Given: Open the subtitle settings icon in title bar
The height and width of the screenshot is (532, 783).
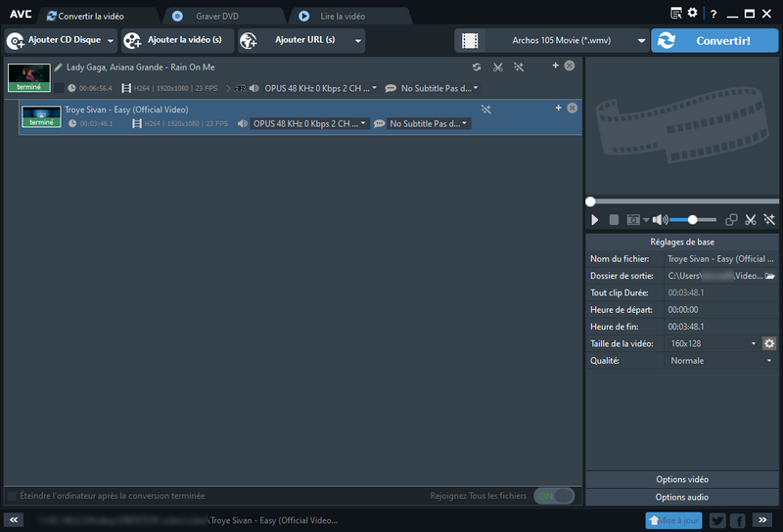Looking at the screenshot, I should 675,14.
